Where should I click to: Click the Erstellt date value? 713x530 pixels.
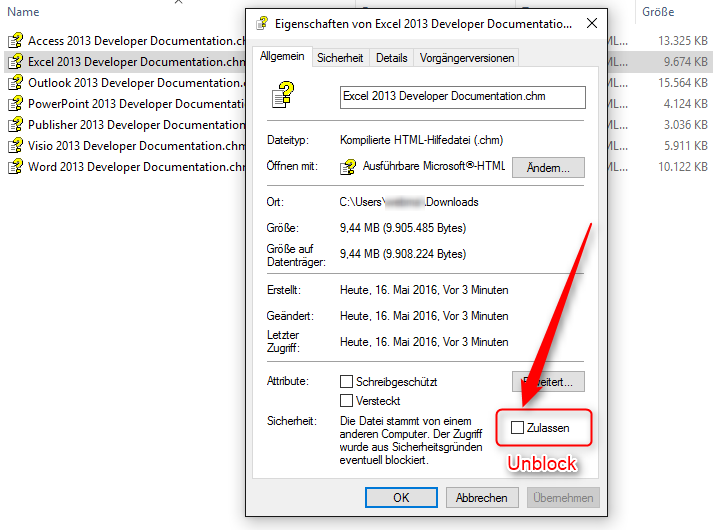point(424,290)
